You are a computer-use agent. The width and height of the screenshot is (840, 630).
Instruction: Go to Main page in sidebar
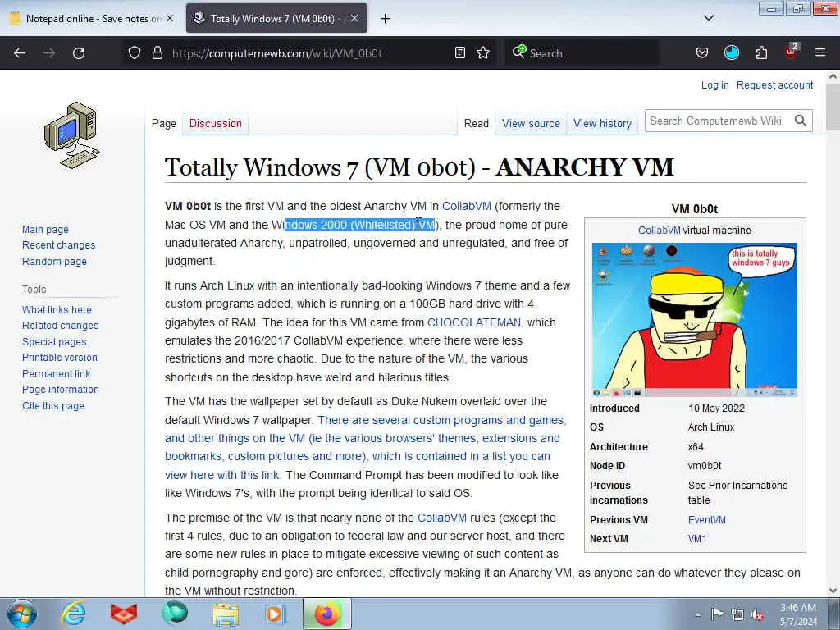pos(46,230)
